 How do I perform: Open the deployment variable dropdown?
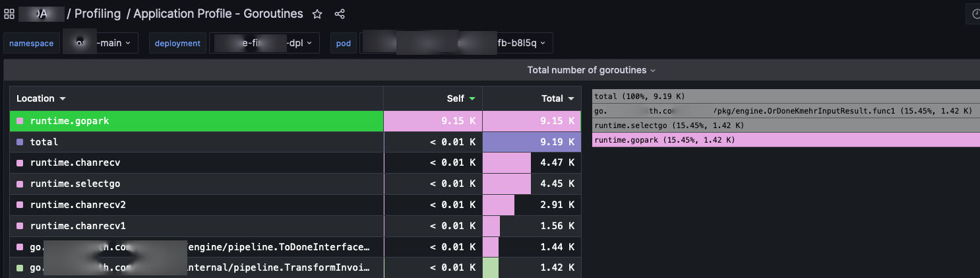264,43
